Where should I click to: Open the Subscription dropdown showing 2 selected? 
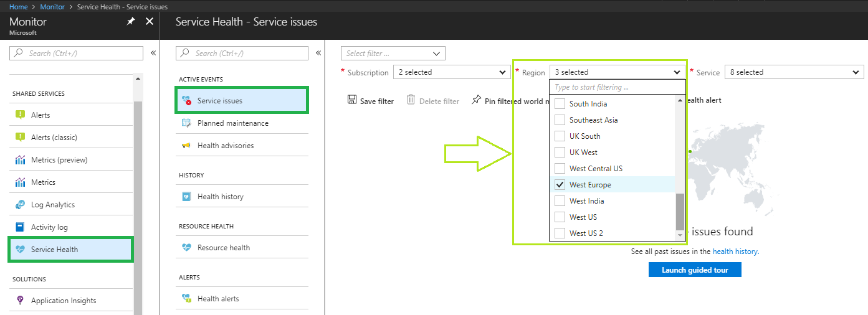pyautogui.click(x=452, y=72)
